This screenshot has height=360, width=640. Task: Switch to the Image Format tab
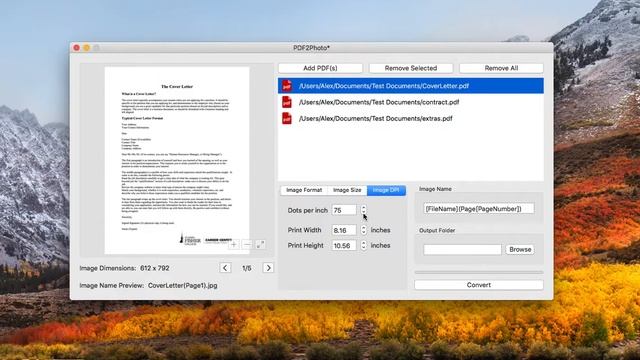tap(304, 190)
